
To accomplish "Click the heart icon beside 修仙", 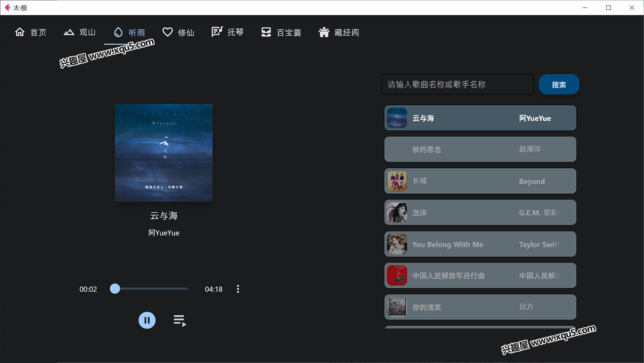I will point(167,32).
